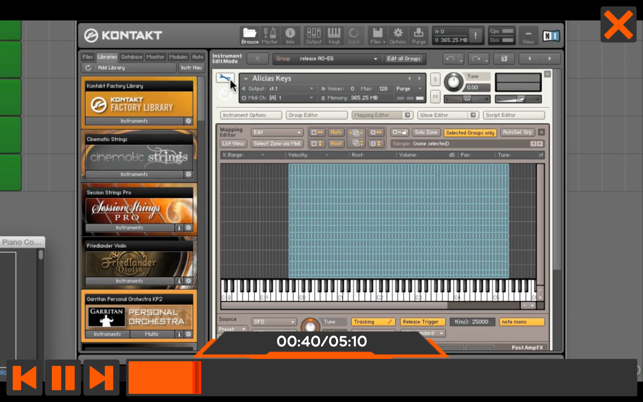Toggle the Mute M button
The image size is (643, 402).
coord(435,97)
